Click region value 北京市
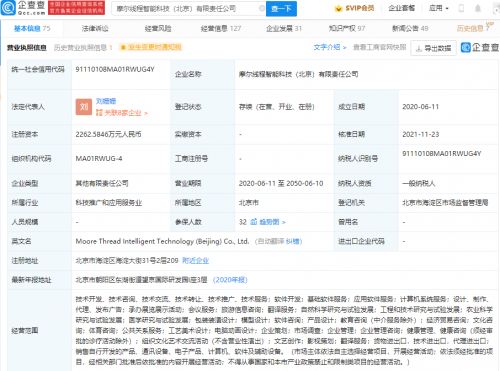 pos(249,203)
